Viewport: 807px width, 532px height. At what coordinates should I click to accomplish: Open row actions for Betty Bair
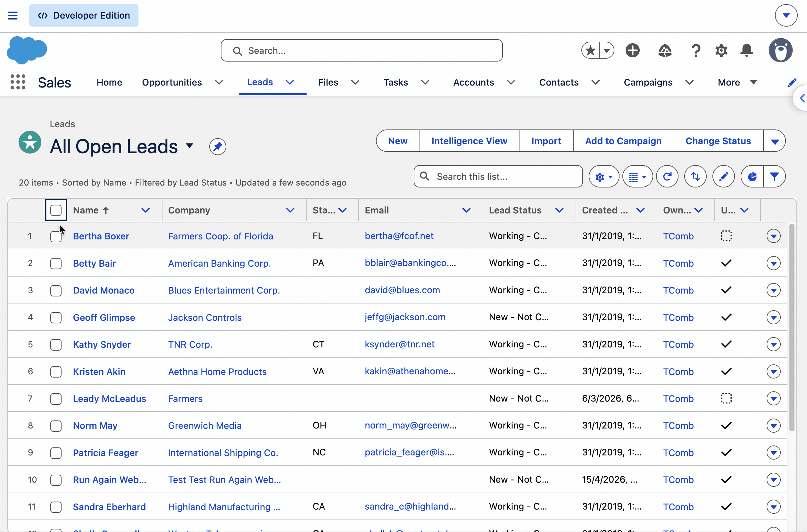click(773, 263)
